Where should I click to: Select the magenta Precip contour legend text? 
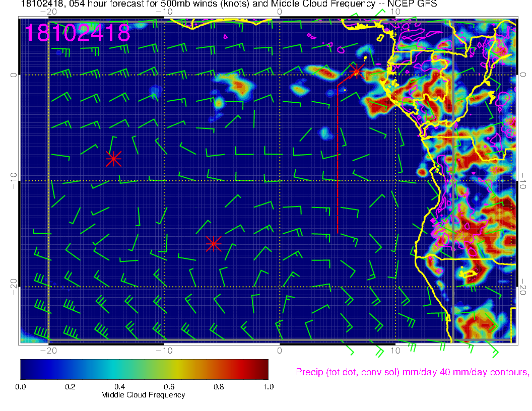pyautogui.click(x=413, y=372)
